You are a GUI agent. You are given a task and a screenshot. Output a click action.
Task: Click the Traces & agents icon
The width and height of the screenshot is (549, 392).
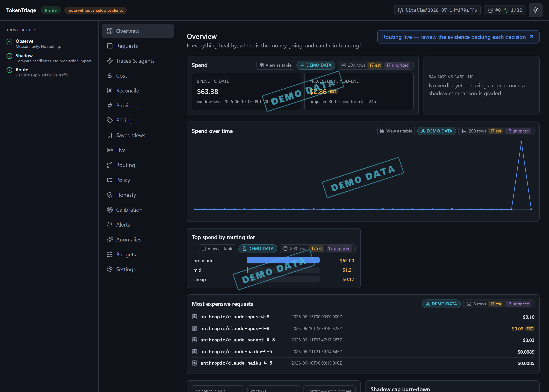[x=110, y=61]
